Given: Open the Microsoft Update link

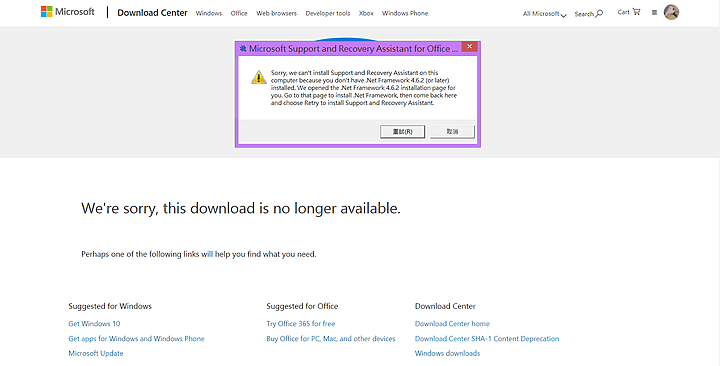Looking at the screenshot, I should (96, 353).
